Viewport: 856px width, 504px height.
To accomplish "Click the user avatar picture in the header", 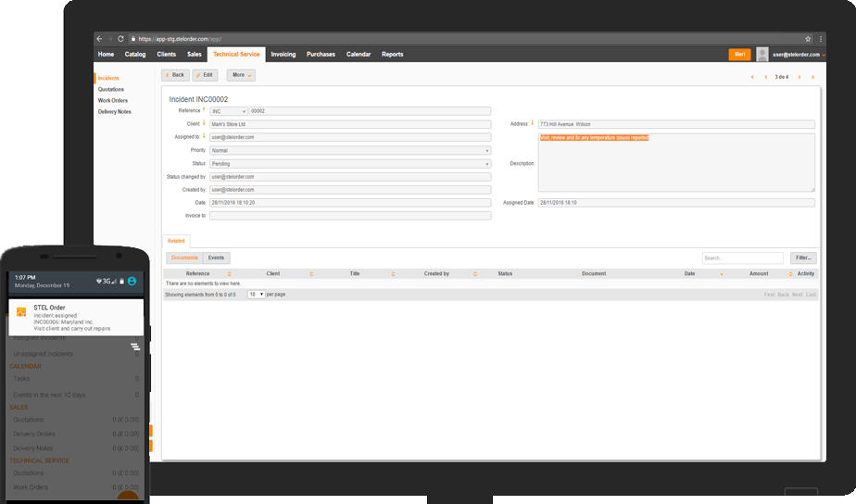I will click(x=762, y=54).
